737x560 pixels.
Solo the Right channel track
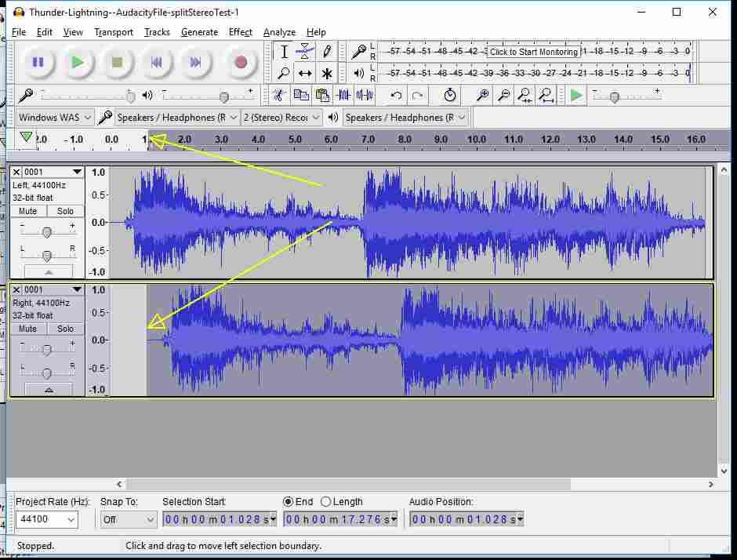66,329
